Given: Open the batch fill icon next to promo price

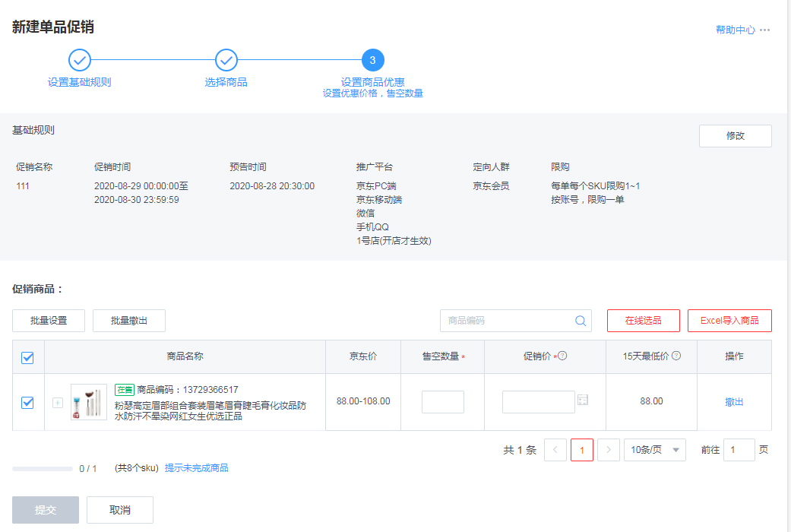Looking at the screenshot, I should [583, 401].
